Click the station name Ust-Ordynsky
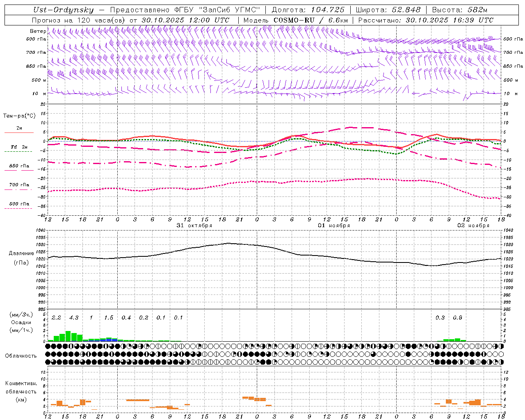 (x=64, y=10)
